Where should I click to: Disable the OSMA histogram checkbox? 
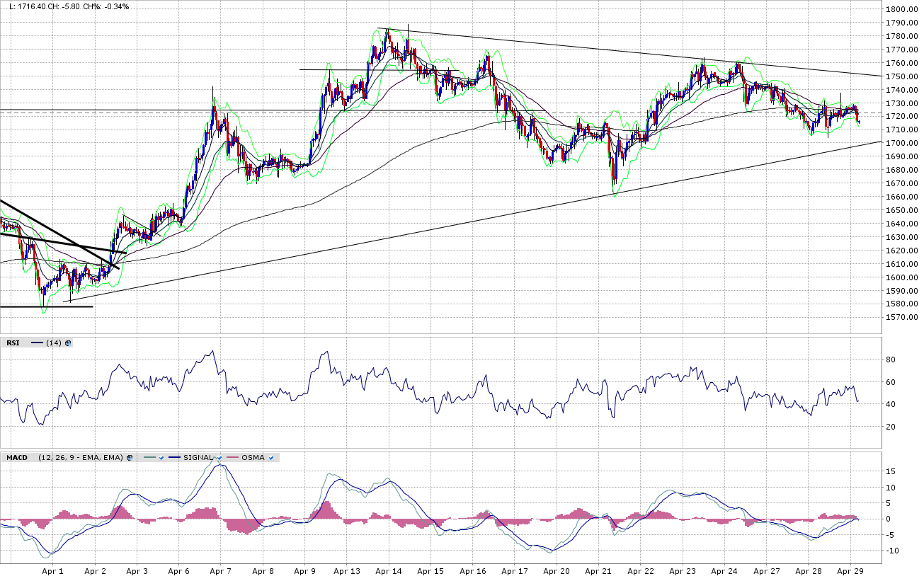[270, 458]
